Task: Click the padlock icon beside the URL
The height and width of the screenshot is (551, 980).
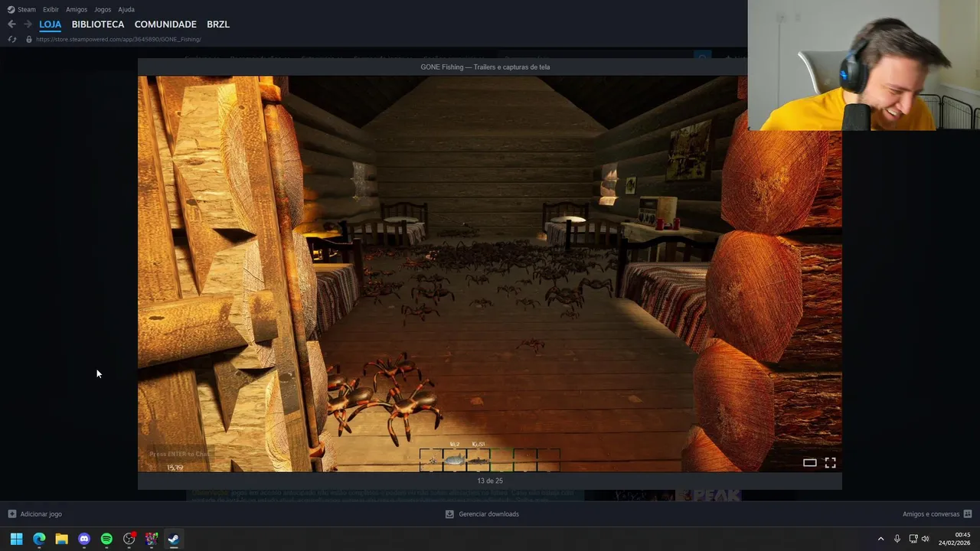Action: point(29,39)
